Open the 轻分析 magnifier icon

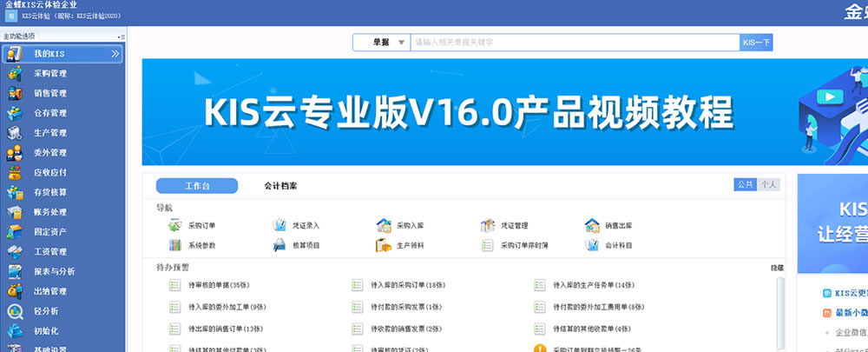[15, 311]
